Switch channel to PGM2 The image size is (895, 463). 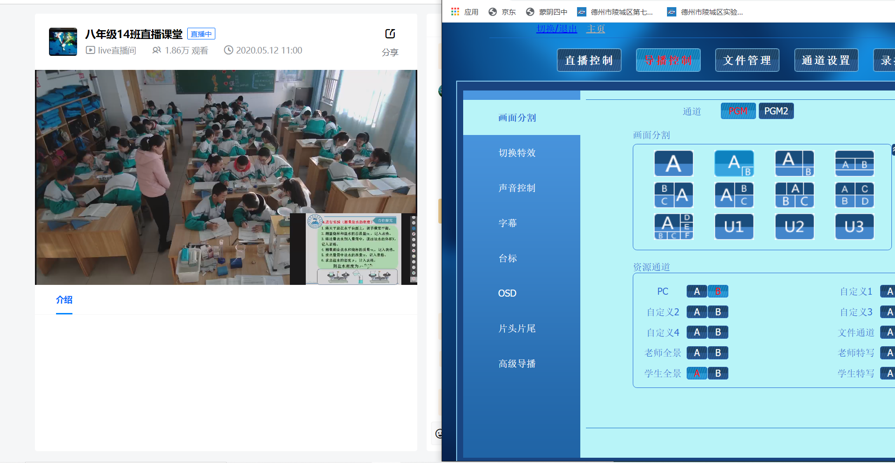pyautogui.click(x=776, y=111)
